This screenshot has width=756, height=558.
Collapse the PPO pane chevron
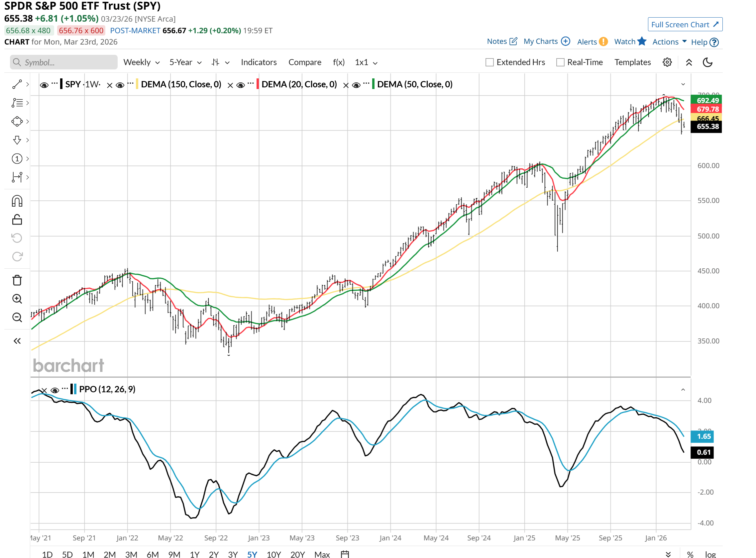(683, 390)
